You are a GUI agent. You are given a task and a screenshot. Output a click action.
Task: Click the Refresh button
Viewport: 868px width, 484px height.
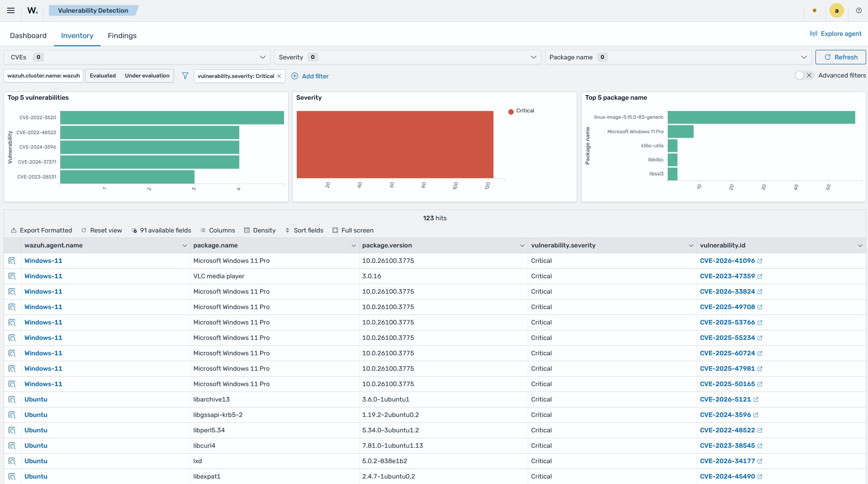[840, 57]
